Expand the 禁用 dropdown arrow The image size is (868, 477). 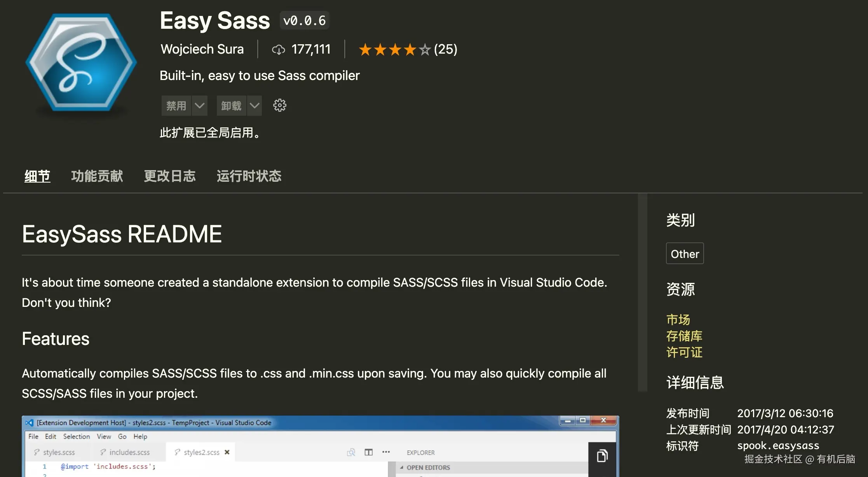click(x=199, y=106)
